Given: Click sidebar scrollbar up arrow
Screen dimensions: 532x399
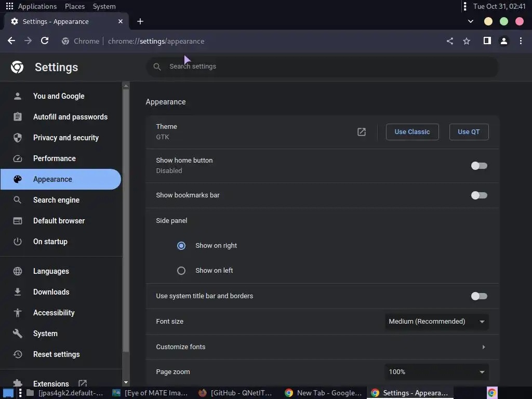Looking at the screenshot, I should click(x=126, y=86).
